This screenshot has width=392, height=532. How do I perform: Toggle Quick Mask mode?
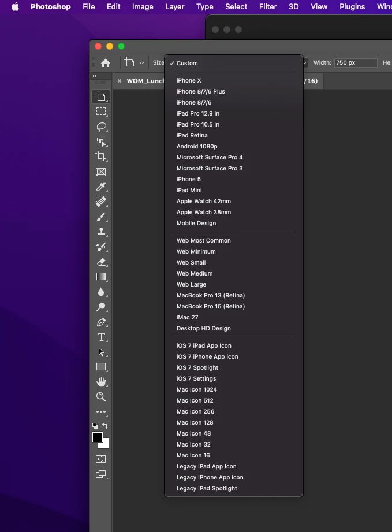pyautogui.click(x=100, y=459)
